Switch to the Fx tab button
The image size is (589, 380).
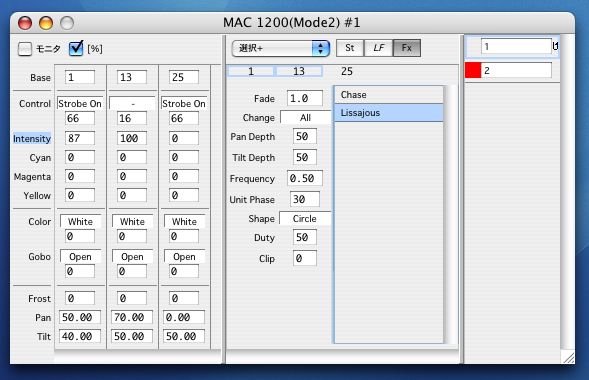pyautogui.click(x=407, y=48)
